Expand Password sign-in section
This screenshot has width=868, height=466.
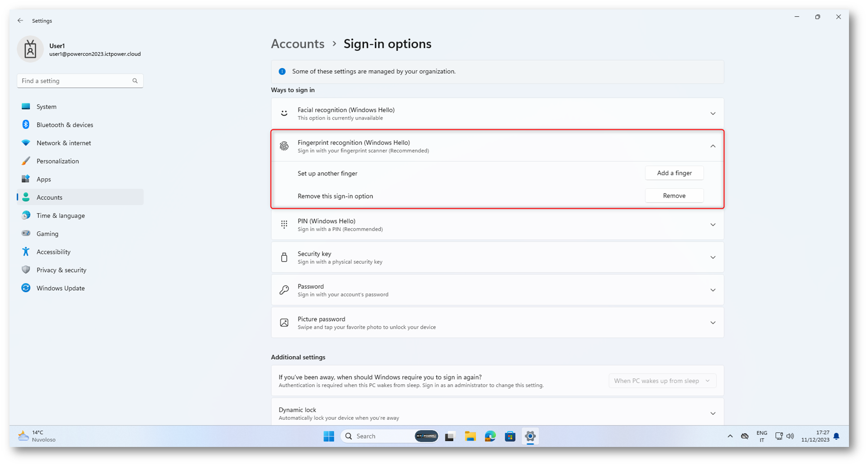tap(713, 290)
